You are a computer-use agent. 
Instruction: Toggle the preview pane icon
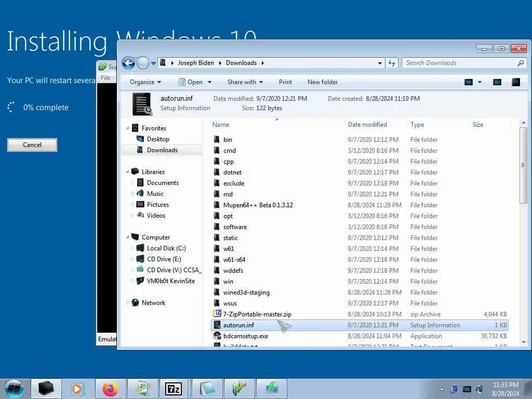tap(497, 82)
